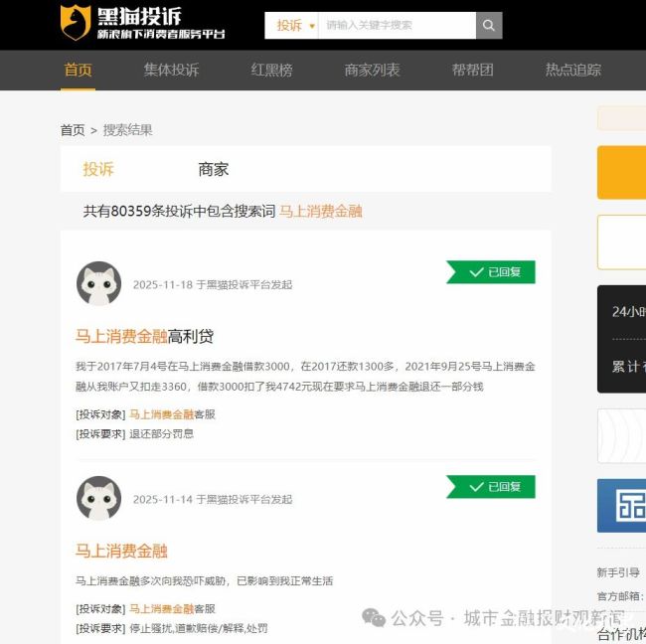This screenshot has width=646, height=644.
Task: Click the highlighted search term 马上消费金融
Action: 321,212
